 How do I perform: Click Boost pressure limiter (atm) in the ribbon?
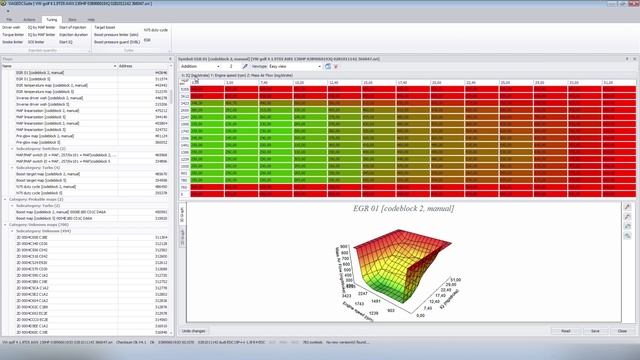116,35
